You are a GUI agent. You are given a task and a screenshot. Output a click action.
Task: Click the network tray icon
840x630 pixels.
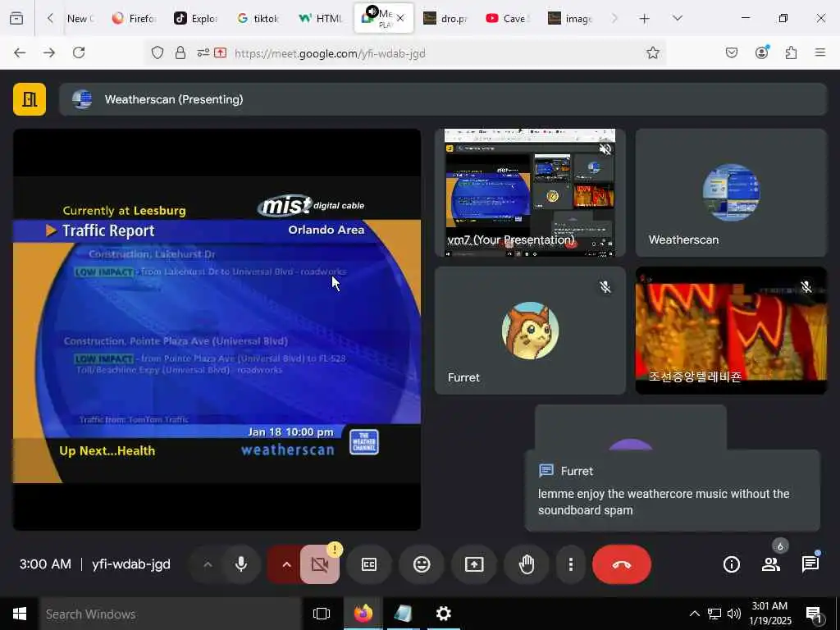[x=714, y=614]
